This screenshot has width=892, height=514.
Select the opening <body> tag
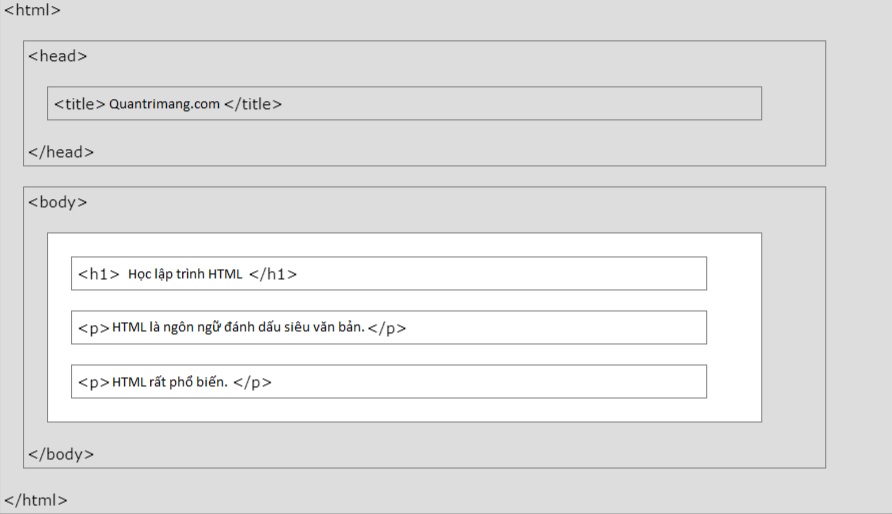[58, 202]
